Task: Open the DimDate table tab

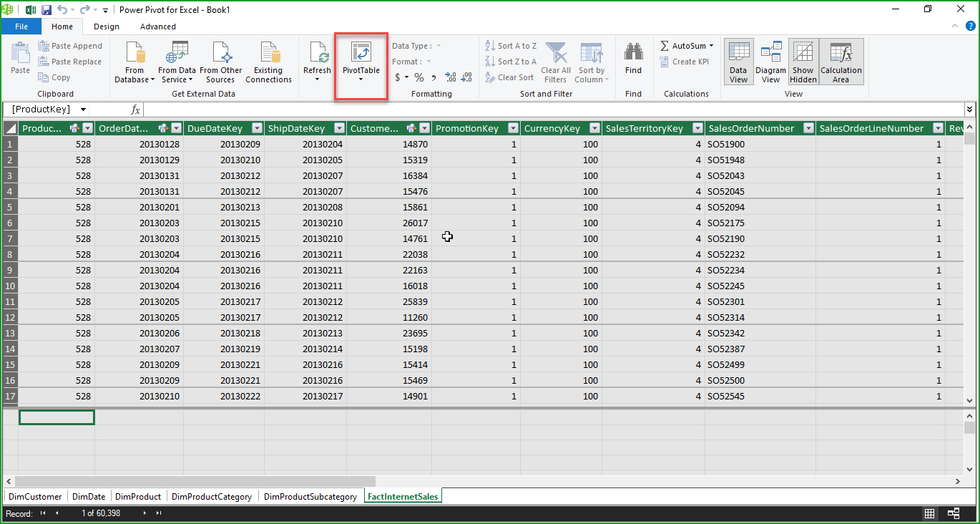Action: tap(89, 496)
